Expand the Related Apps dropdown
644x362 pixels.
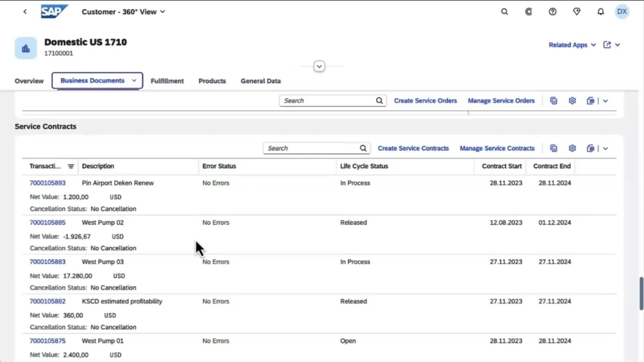coord(572,45)
